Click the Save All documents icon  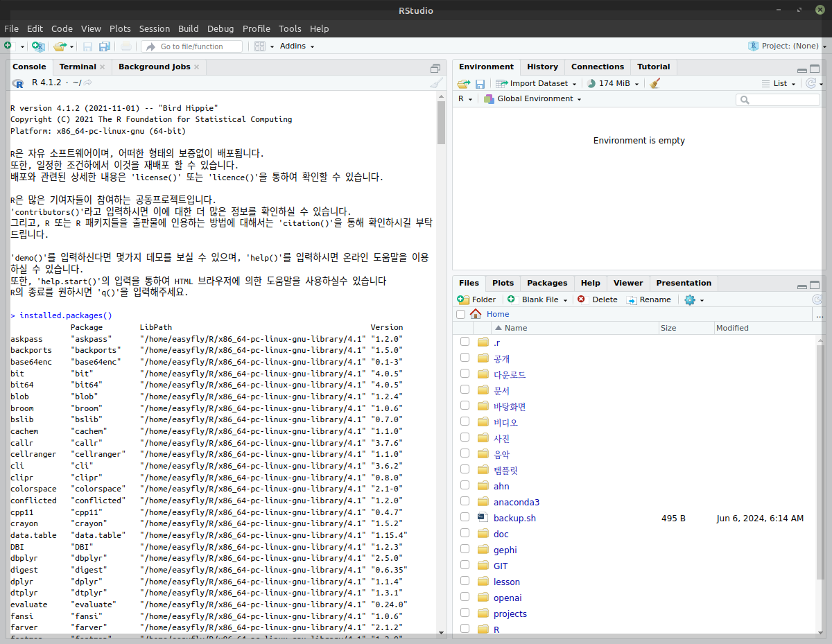[105, 46]
